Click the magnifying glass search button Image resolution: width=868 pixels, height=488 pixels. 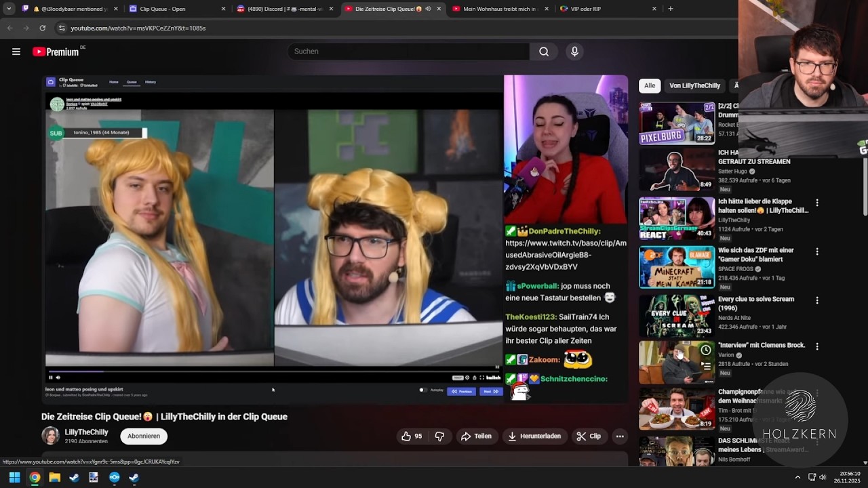[x=544, y=52]
